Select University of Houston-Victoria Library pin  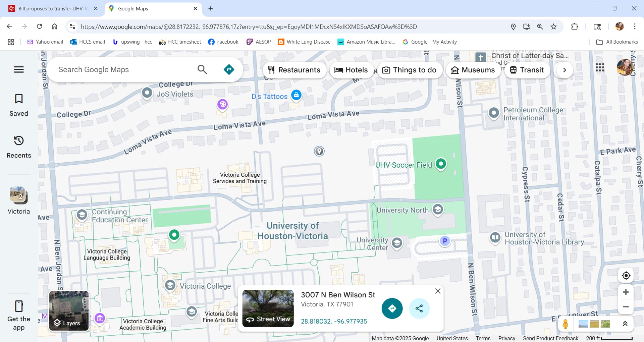coord(495,238)
